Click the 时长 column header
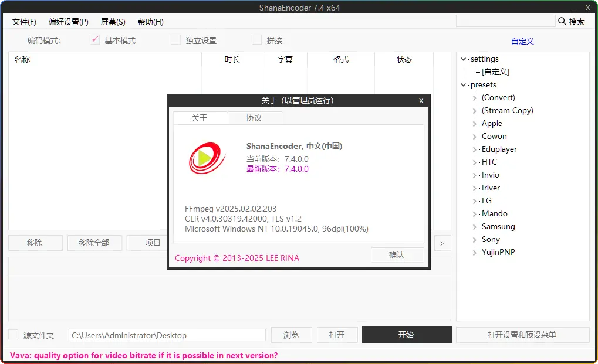This screenshot has width=598, height=364. click(232, 59)
